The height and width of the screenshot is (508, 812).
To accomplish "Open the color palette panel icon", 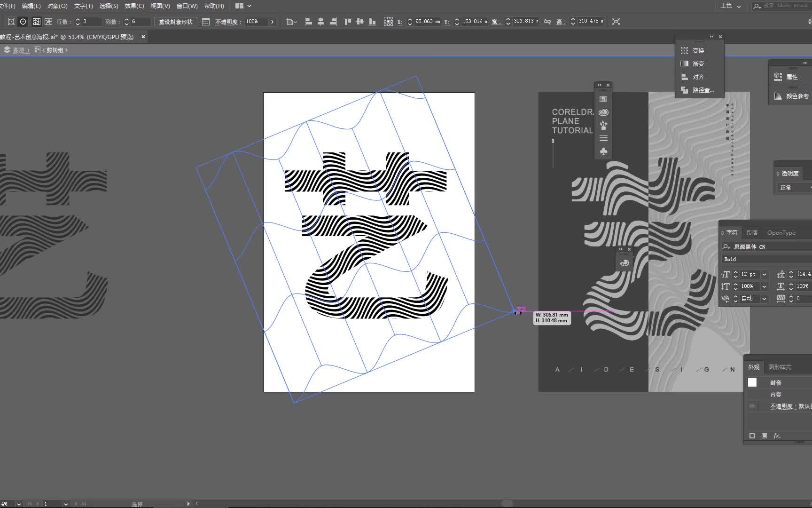I will (x=625, y=263).
